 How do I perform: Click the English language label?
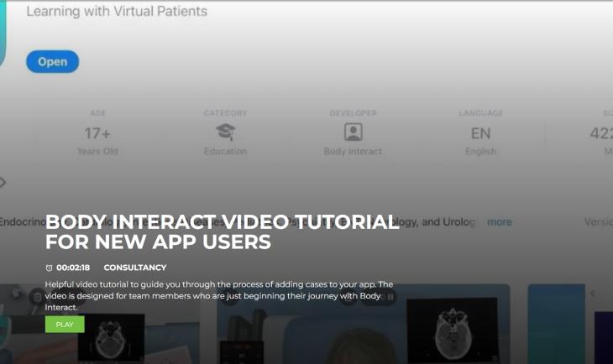click(x=480, y=151)
